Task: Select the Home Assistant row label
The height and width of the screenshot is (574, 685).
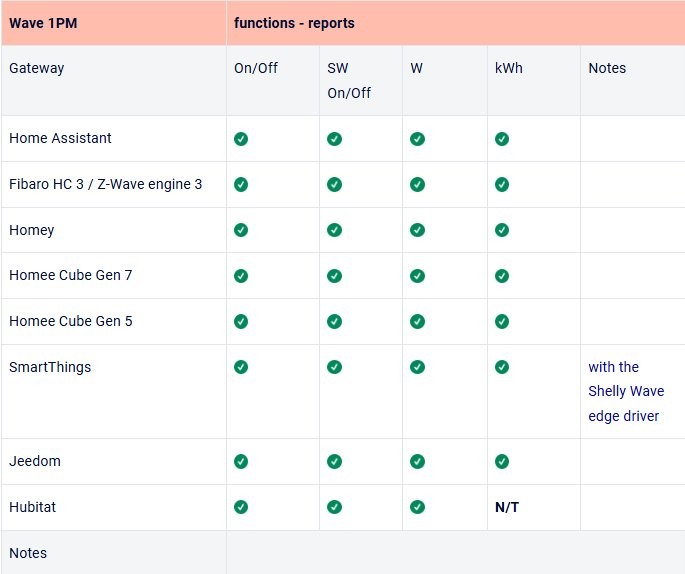Action: click(x=60, y=138)
